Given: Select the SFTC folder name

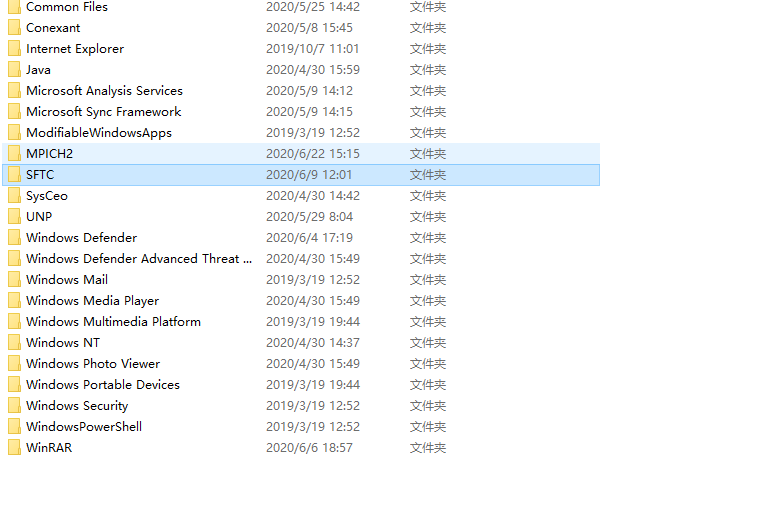Looking at the screenshot, I should coord(40,175).
